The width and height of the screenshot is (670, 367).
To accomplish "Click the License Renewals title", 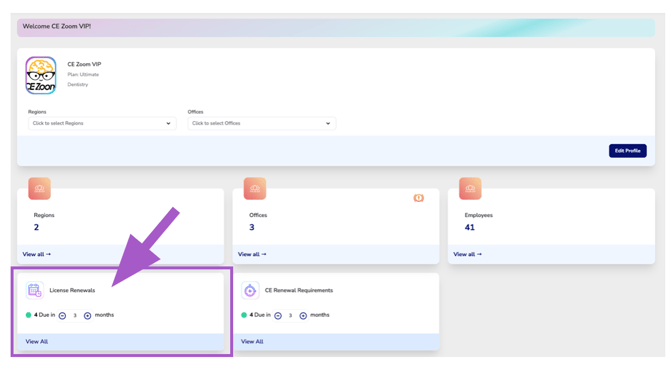I will (x=72, y=291).
